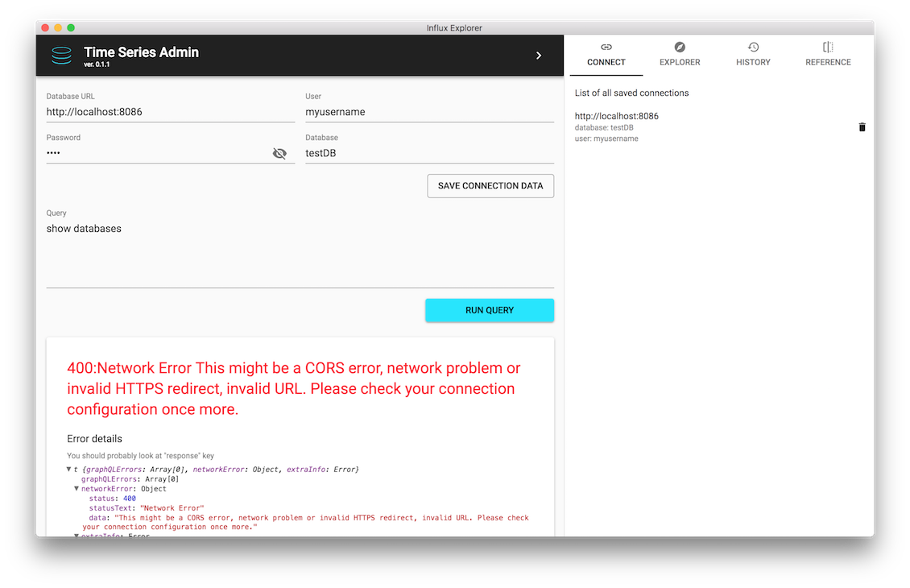
Task: Switch to the Explorer tab
Action: click(x=680, y=55)
